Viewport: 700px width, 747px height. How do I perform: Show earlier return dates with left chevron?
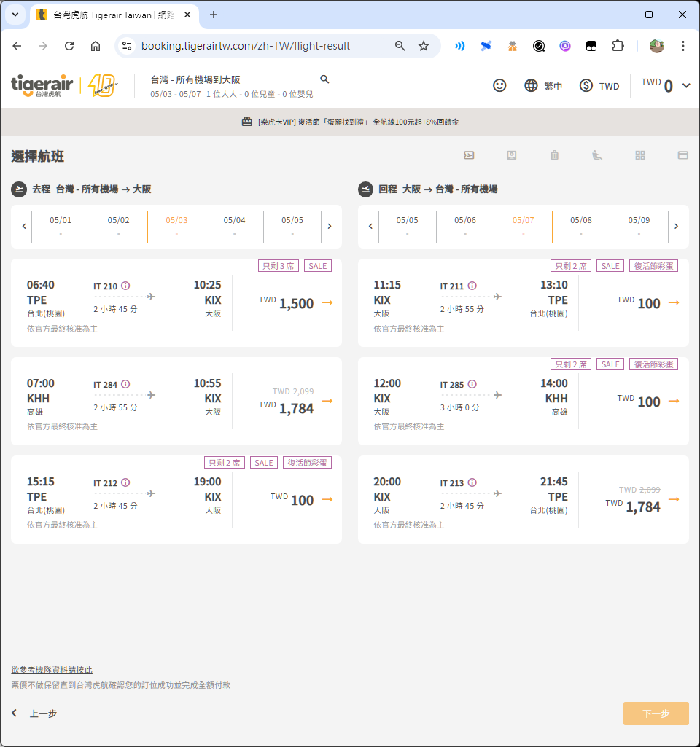click(371, 226)
